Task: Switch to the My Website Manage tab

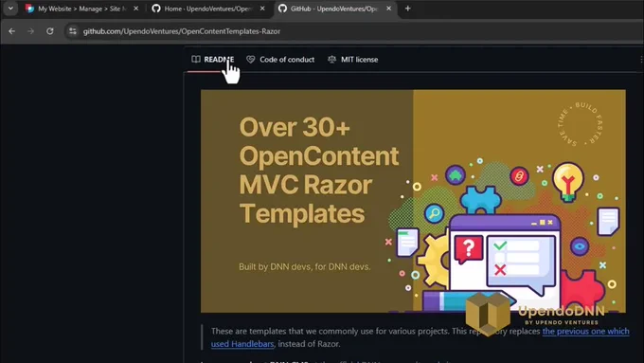Action: (81, 9)
